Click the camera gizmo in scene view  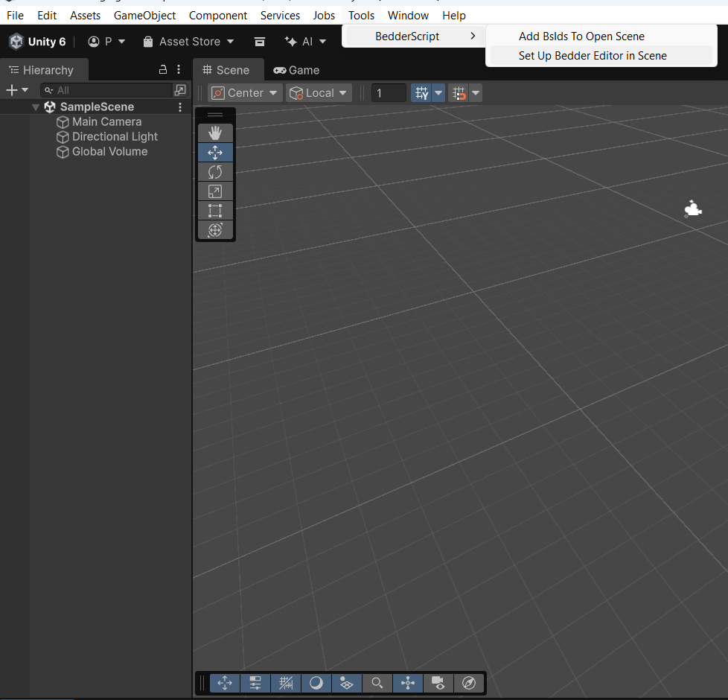tap(693, 209)
